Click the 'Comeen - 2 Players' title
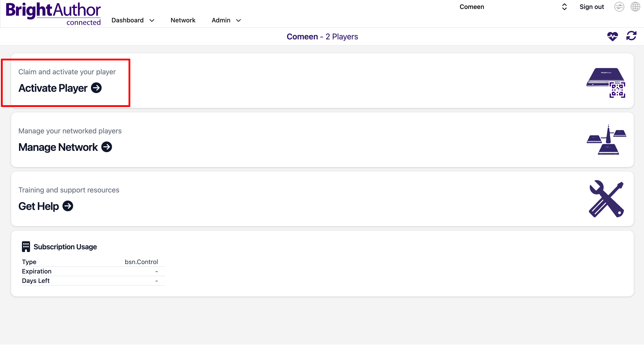 pos(322,37)
